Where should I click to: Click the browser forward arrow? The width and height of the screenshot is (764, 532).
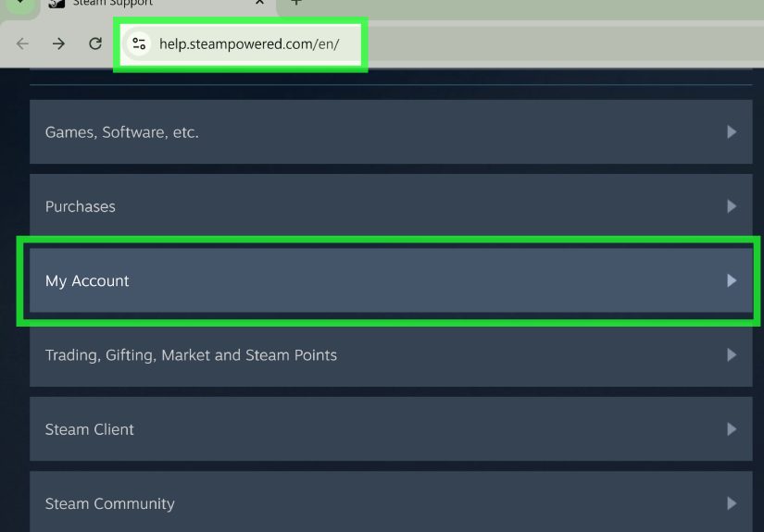tap(58, 43)
